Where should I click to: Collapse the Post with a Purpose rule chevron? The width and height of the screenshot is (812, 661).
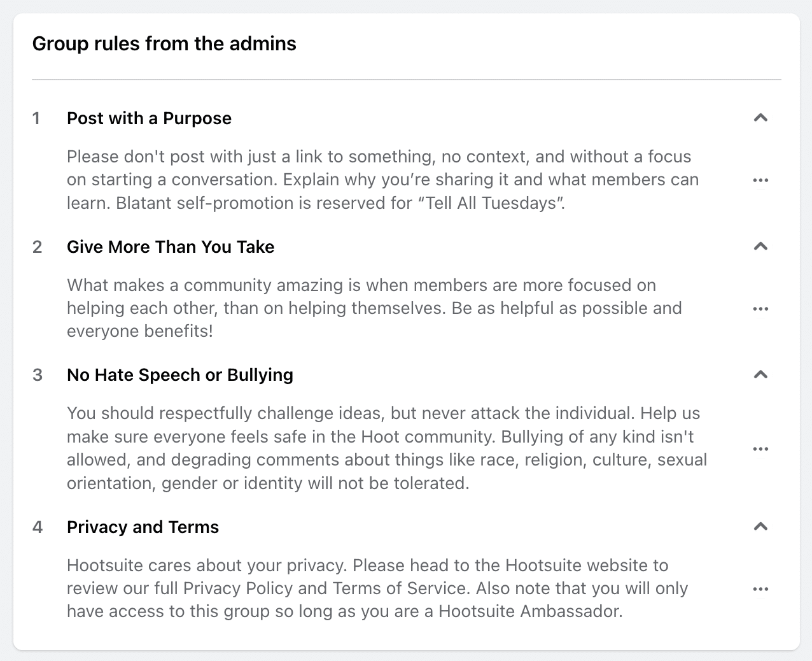pyautogui.click(x=760, y=118)
